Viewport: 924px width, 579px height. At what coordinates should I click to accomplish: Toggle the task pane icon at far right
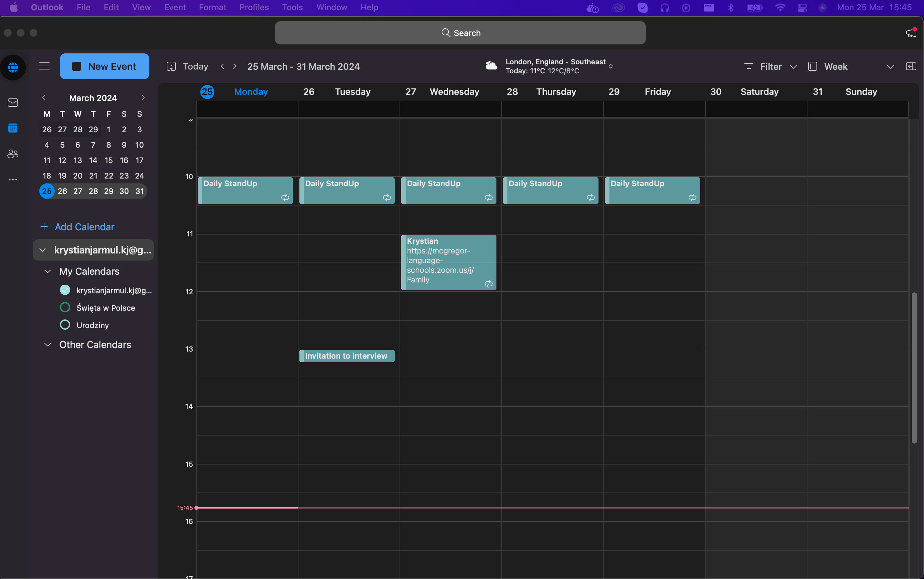pyautogui.click(x=911, y=66)
